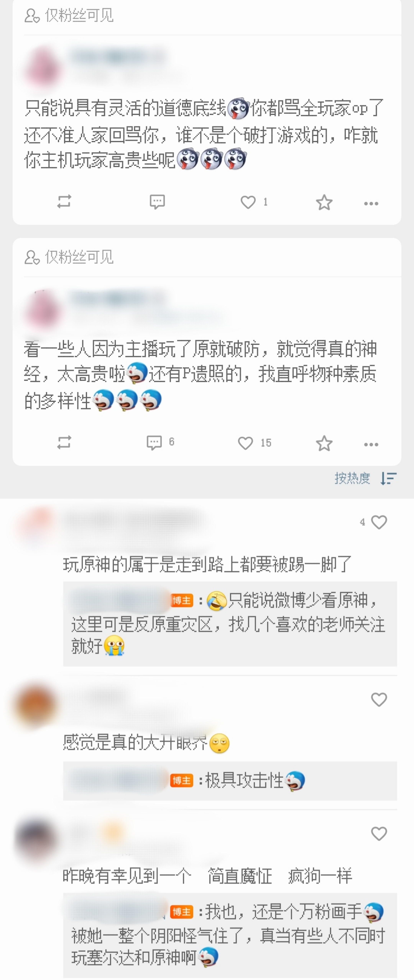Image resolution: width=414 pixels, height=980 pixels.
Task: Click the sort order icon beside 按热度
Action: (389, 478)
